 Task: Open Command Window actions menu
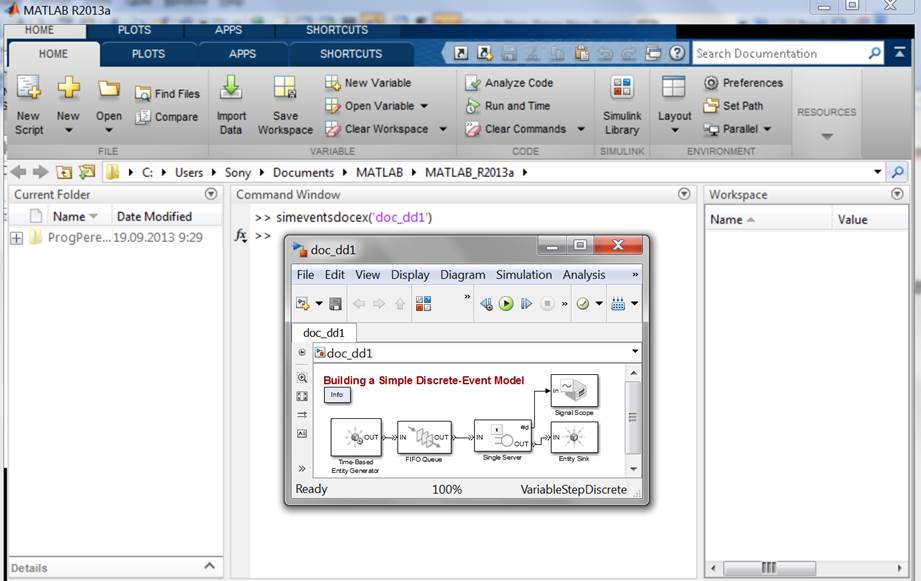[684, 194]
